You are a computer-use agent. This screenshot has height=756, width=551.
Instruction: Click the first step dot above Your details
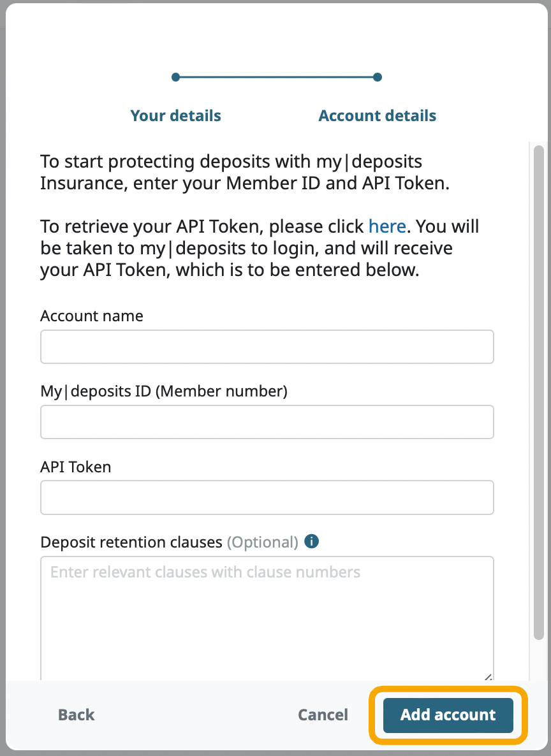point(176,77)
